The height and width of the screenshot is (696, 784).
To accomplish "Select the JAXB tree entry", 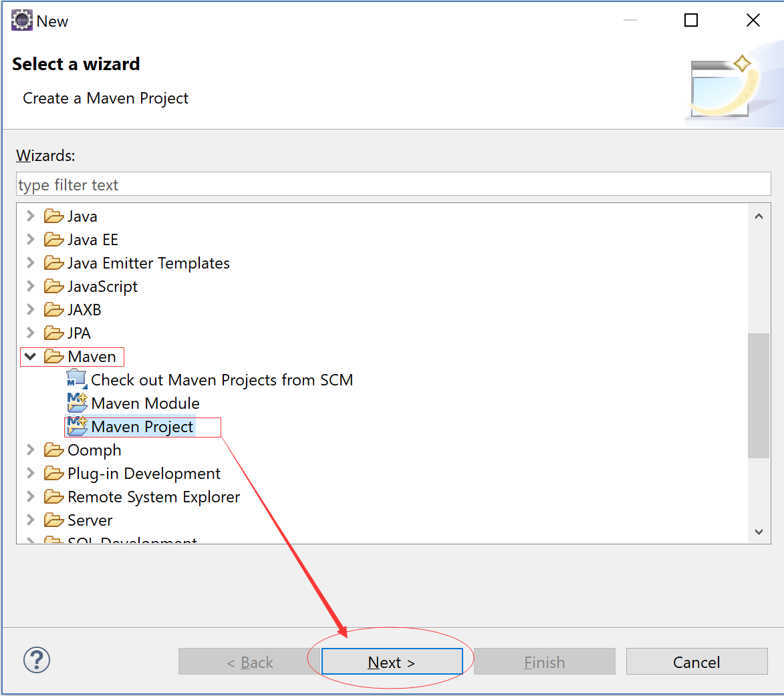I will pos(84,310).
